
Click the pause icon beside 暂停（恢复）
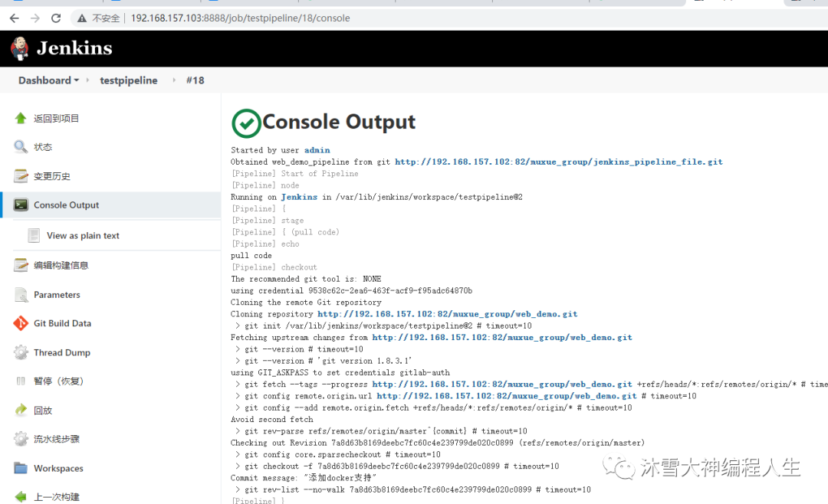tap(21, 381)
